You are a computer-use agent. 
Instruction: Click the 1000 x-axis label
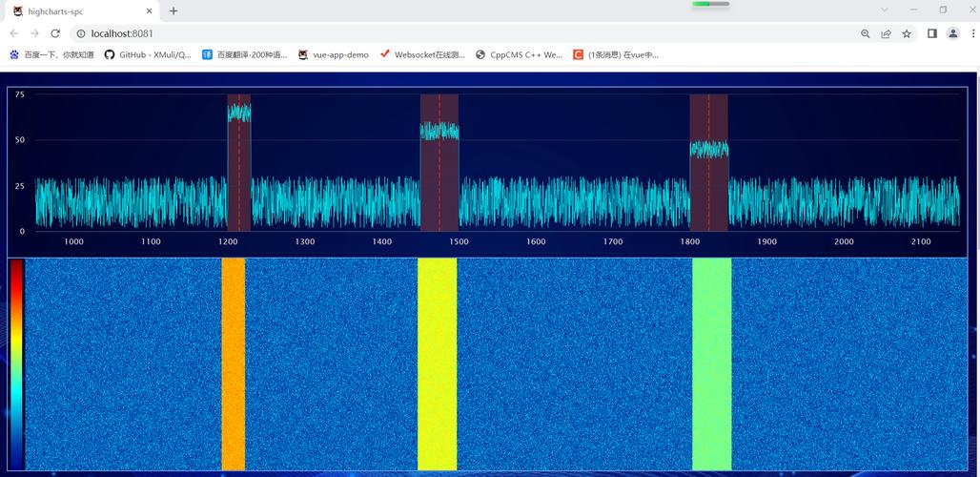[x=73, y=242]
